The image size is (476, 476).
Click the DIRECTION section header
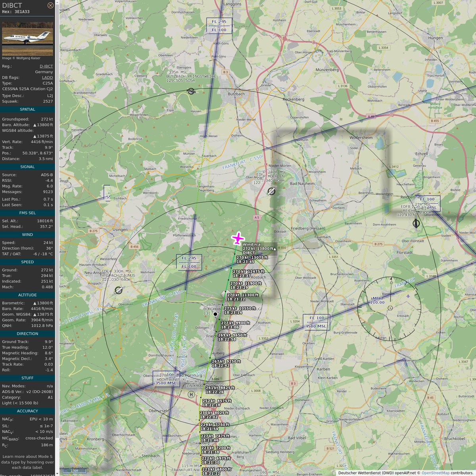coord(27,334)
